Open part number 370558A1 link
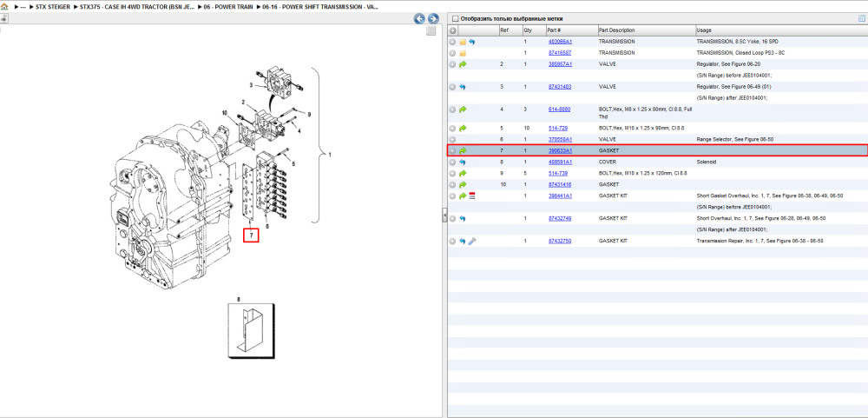 [x=560, y=139]
